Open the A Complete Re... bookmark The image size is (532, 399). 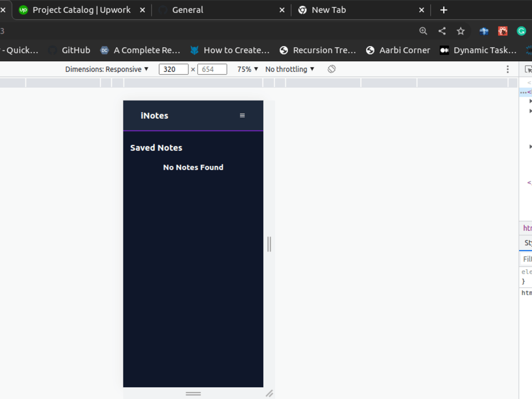pyautogui.click(x=140, y=50)
